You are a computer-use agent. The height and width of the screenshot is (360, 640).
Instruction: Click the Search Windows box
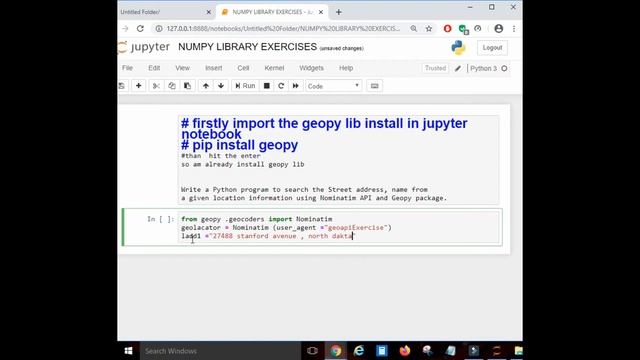coord(220,351)
